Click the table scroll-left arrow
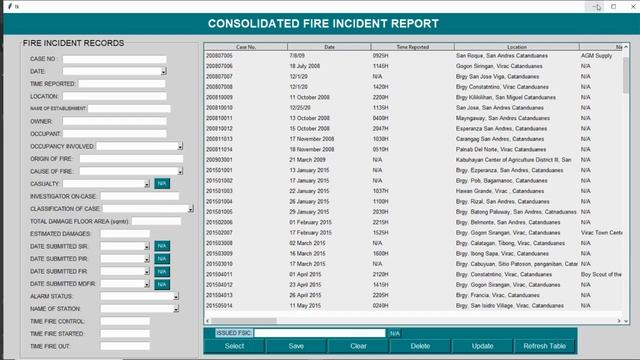Viewport: 640px width, 360px height. point(207,321)
